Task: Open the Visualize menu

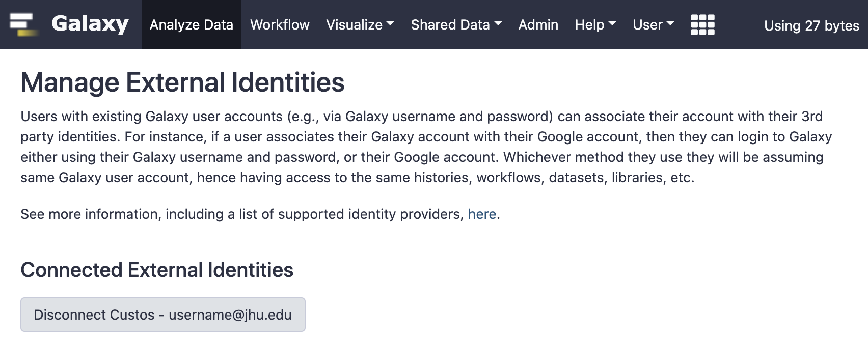Action: tap(360, 24)
